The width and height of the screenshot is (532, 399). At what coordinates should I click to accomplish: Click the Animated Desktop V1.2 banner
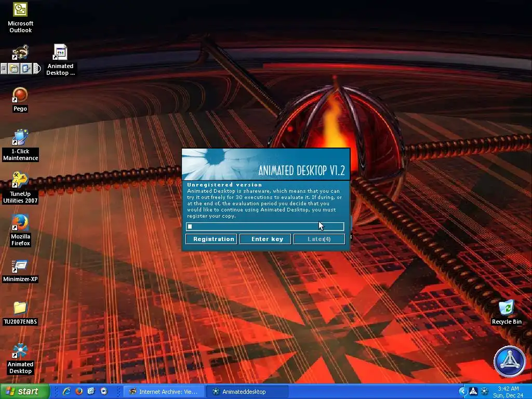(265, 164)
